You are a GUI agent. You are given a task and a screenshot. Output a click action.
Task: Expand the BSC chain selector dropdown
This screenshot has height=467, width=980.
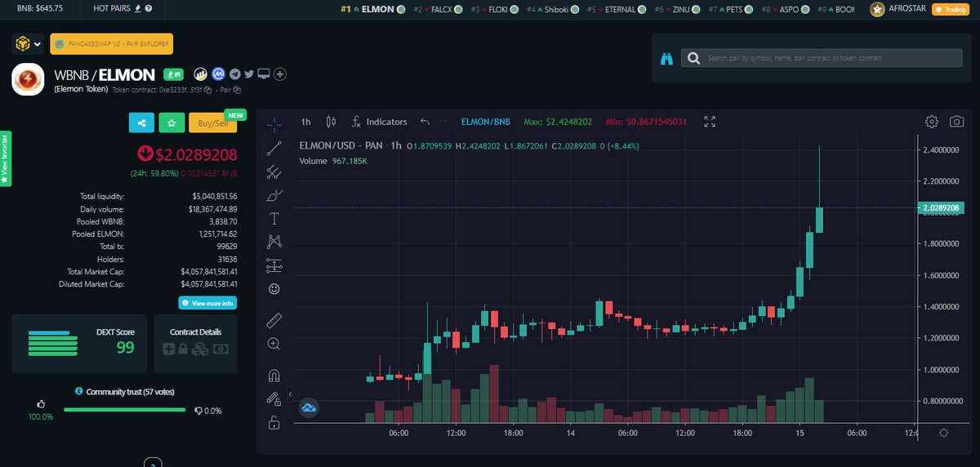(27, 44)
